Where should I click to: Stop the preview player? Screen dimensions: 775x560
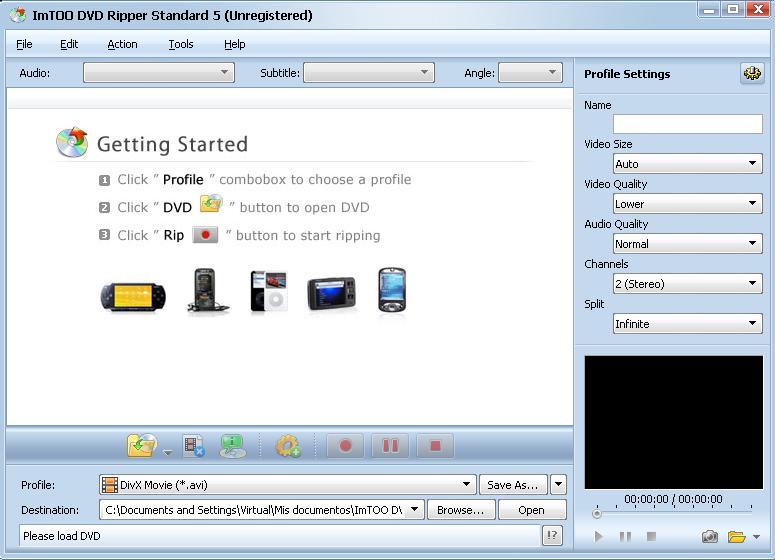click(x=651, y=536)
